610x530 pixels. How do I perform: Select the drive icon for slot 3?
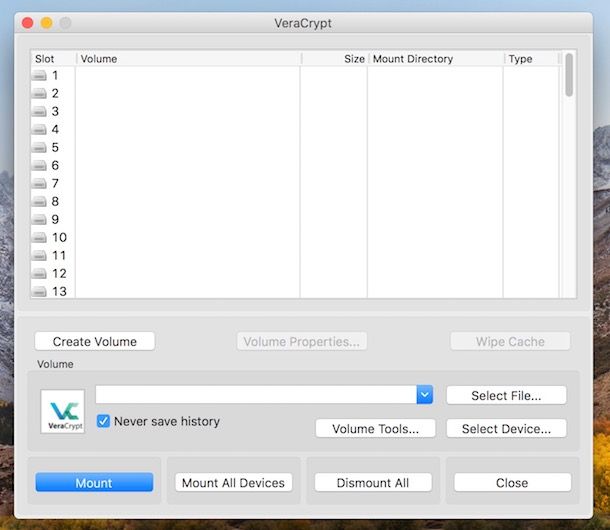[39, 111]
